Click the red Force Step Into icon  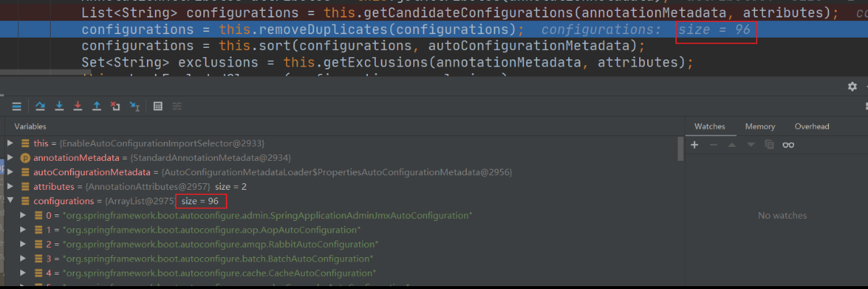coord(78,106)
